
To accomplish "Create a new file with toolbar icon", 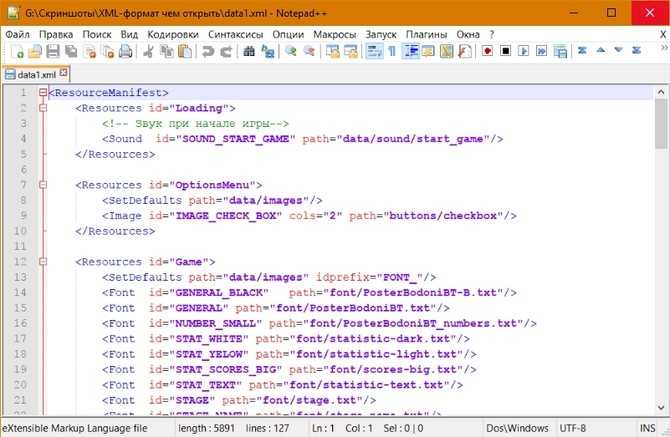I will point(17,52).
